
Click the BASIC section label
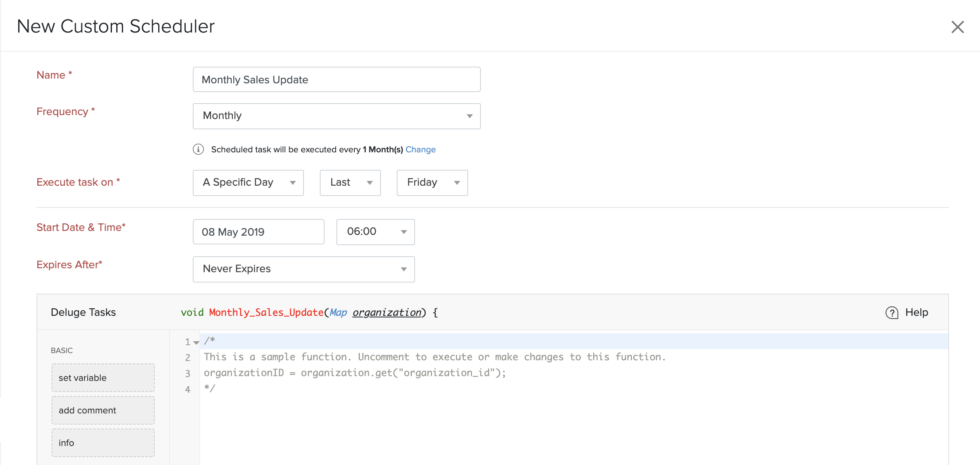coord(62,350)
